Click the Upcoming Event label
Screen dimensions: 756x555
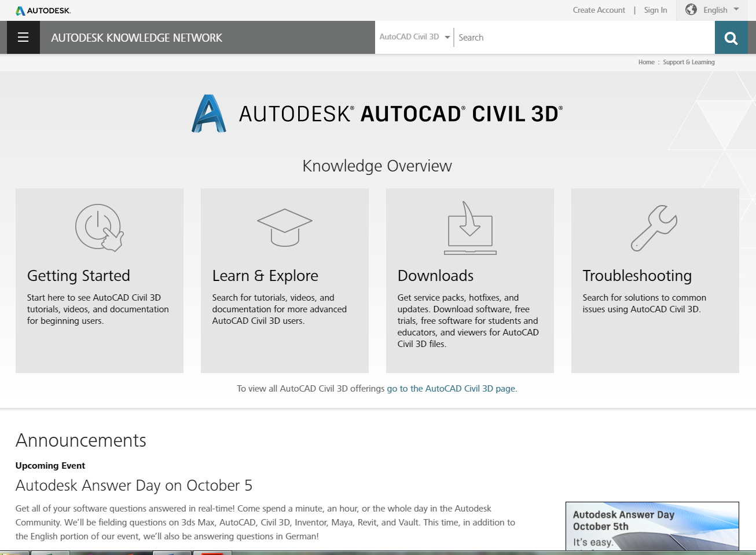[50, 466]
